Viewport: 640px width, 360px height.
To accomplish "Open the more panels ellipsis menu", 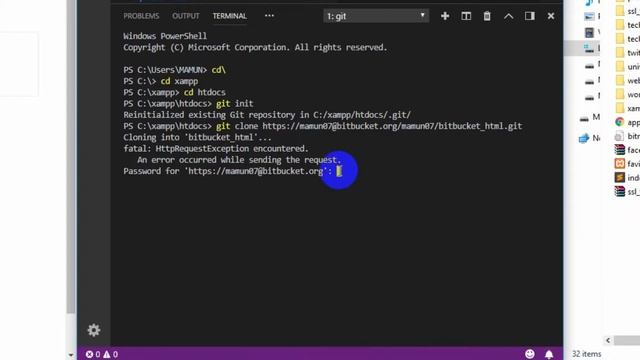I will tap(269, 16).
